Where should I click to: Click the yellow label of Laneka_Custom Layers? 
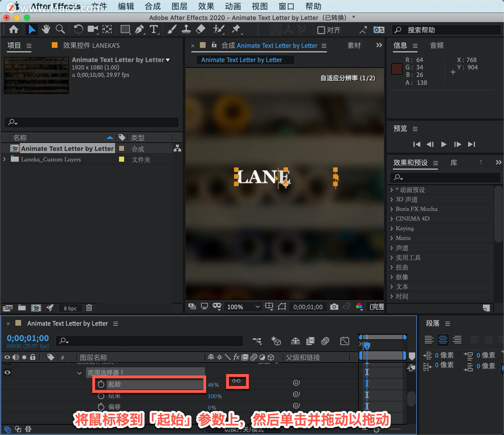[x=122, y=159]
